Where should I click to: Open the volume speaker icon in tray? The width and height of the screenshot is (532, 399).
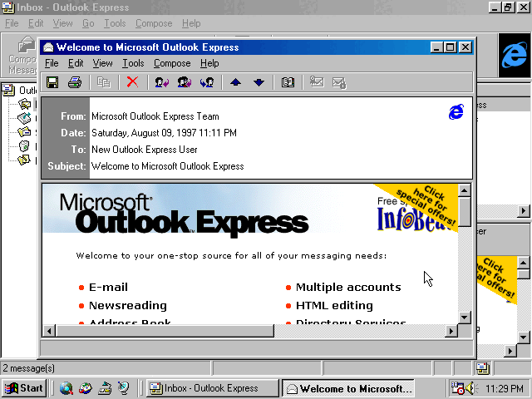tap(471, 388)
